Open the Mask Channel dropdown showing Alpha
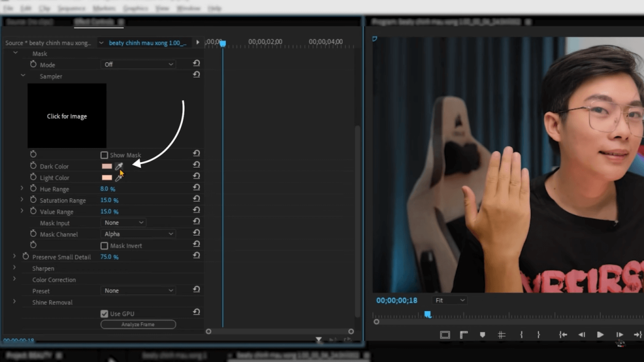The width and height of the screenshot is (644, 362). click(x=138, y=234)
